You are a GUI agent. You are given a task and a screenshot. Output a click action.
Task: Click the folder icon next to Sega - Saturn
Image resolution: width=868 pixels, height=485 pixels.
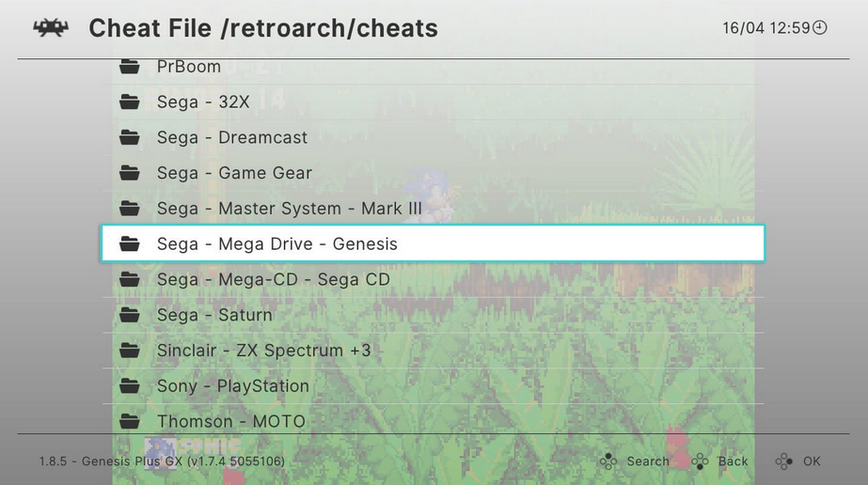tap(130, 315)
